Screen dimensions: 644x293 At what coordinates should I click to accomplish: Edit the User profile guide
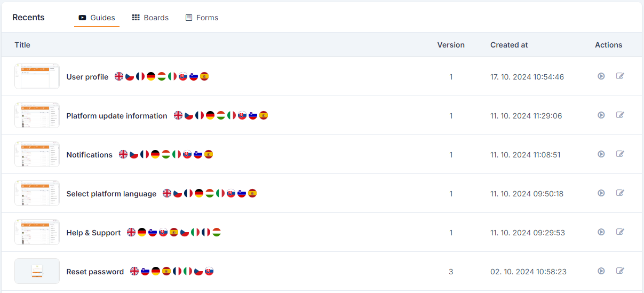pyautogui.click(x=620, y=76)
